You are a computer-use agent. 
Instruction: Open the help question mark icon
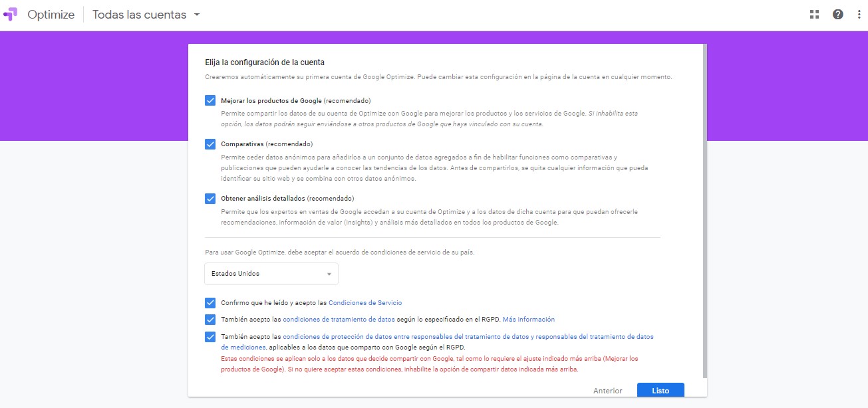[838, 15]
